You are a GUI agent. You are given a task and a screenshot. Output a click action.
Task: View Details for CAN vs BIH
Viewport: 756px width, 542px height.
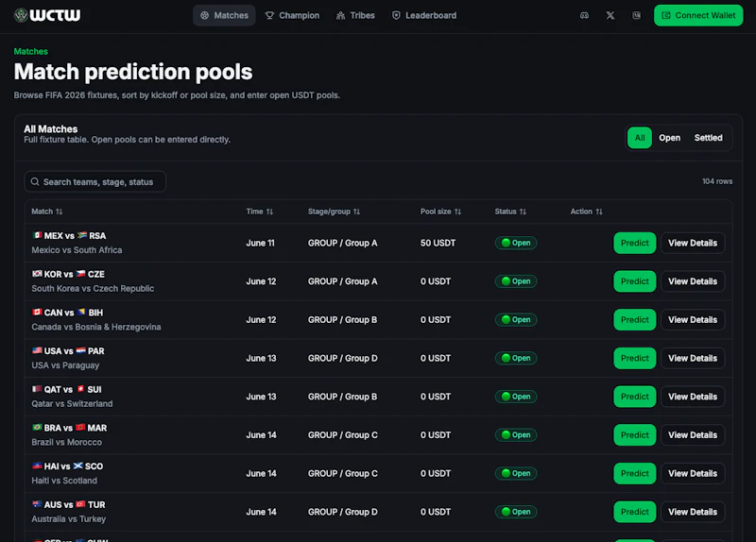tap(693, 320)
